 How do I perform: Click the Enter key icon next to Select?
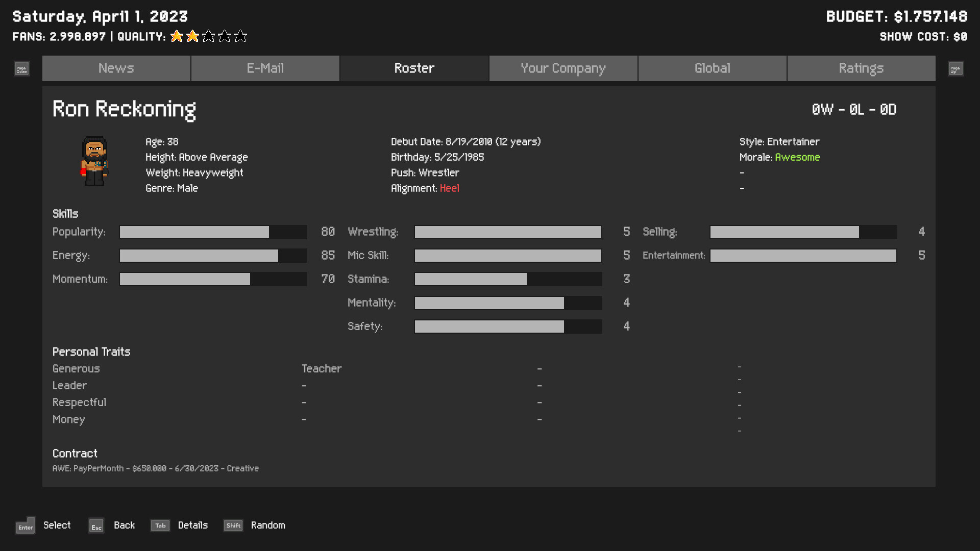pyautogui.click(x=25, y=525)
